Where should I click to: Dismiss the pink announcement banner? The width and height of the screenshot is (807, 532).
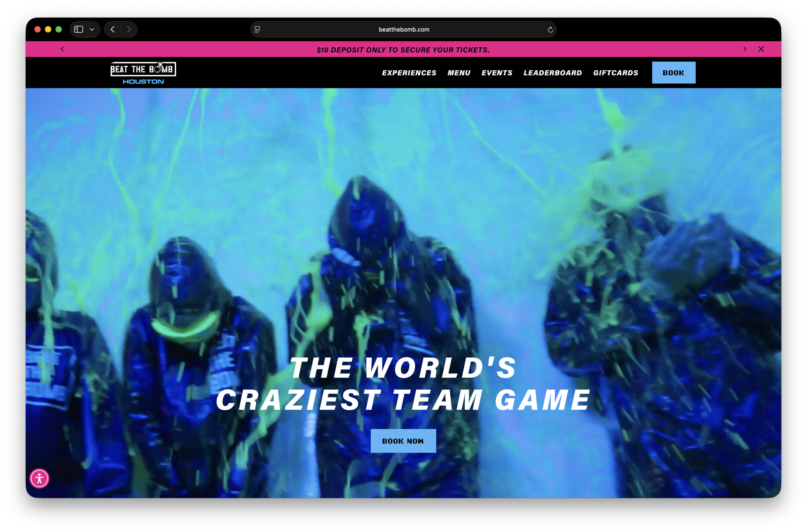click(x=761, y=49)
